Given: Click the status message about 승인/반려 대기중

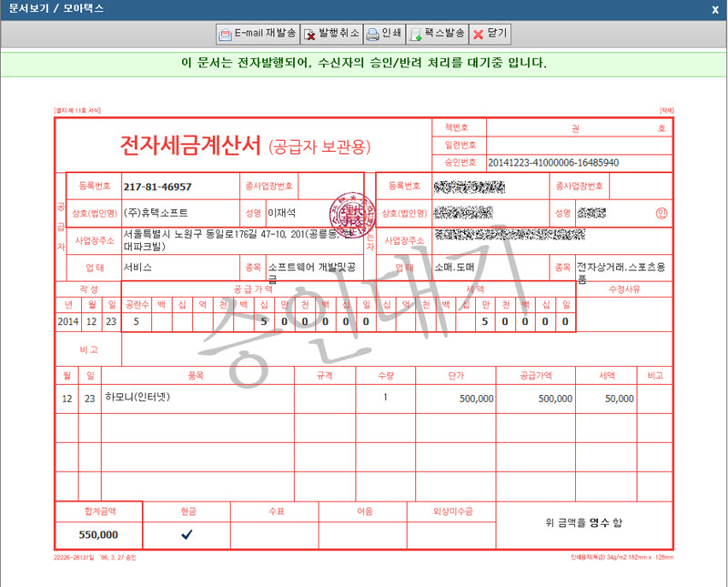Looking at the screenshot, I should click(x=364, y=63).
